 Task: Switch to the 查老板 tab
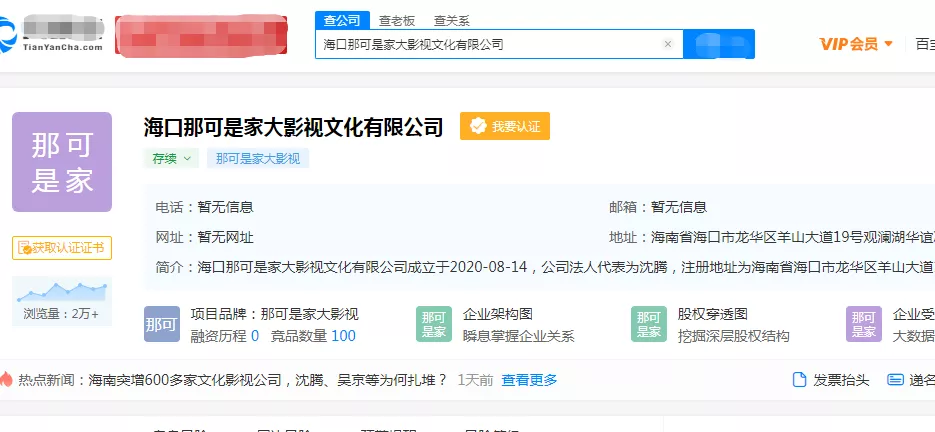[397, 21]
